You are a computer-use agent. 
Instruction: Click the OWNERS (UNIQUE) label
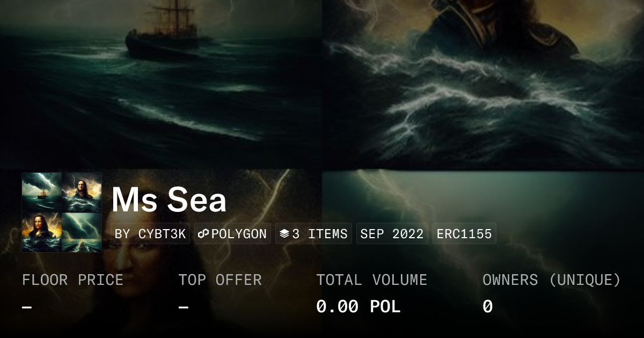(x=552, y=280)
